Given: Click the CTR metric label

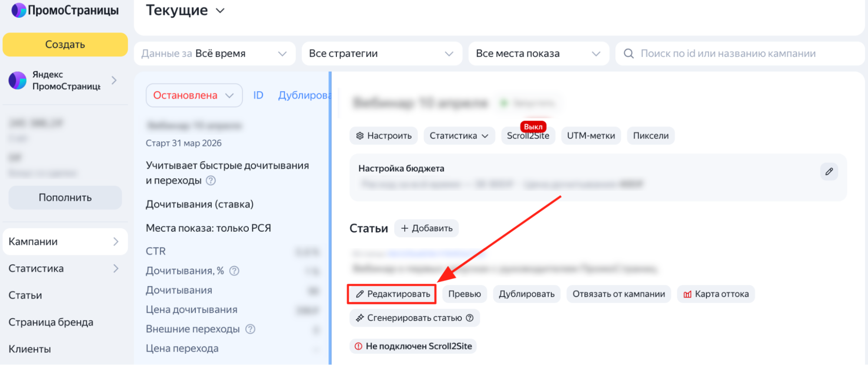Looking at the screenshot, I should [x=156, y=251].
